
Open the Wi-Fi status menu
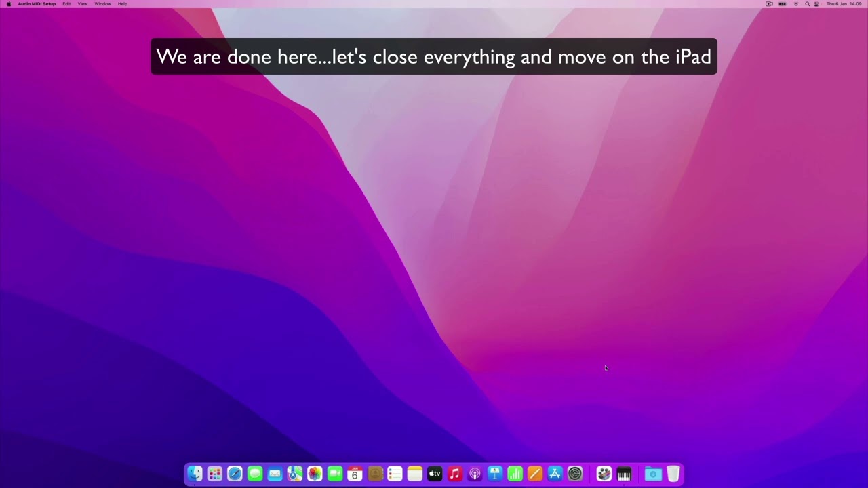tap(796, 4)
